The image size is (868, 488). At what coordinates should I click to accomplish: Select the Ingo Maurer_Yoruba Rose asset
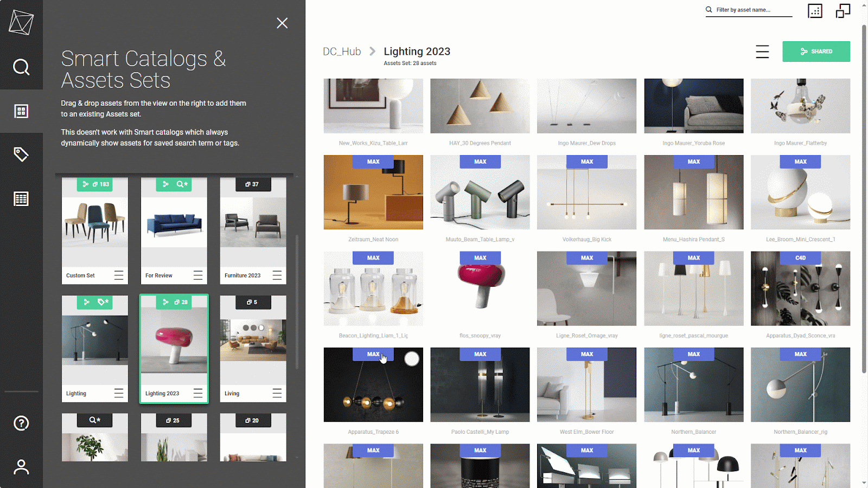(x=694, y=106)
